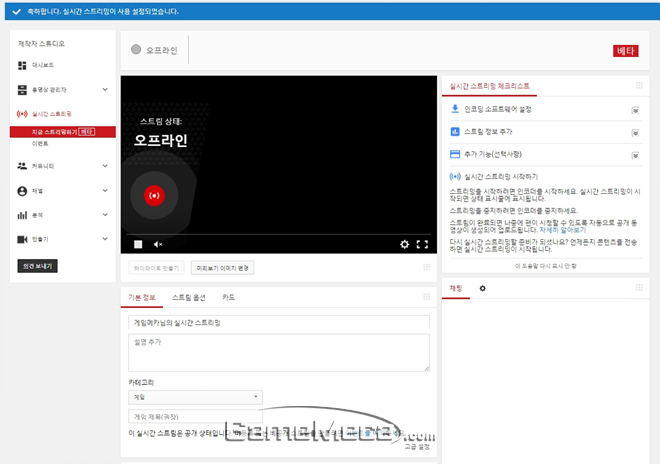Unmute the player volume icon
Image resolution: width=660 pixels, height=464 pixels.
[x=158, y=244]
